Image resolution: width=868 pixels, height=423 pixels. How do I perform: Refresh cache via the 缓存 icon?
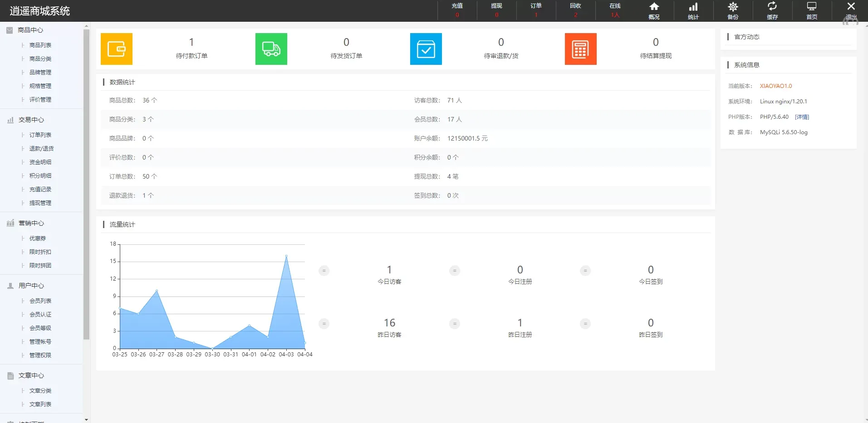pyautogui.click(x=772, y=11)
